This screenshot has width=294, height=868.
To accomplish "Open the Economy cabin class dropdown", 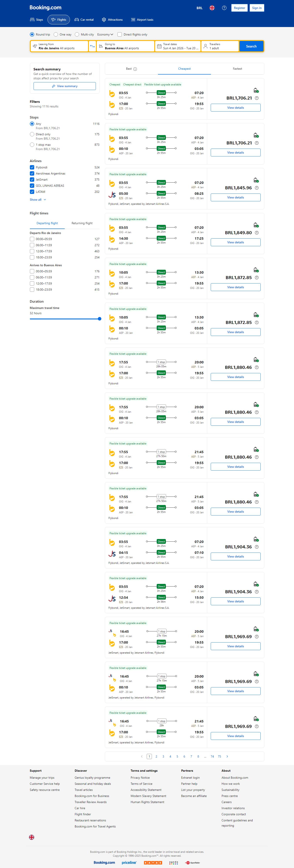I will [x=105, y=34].
